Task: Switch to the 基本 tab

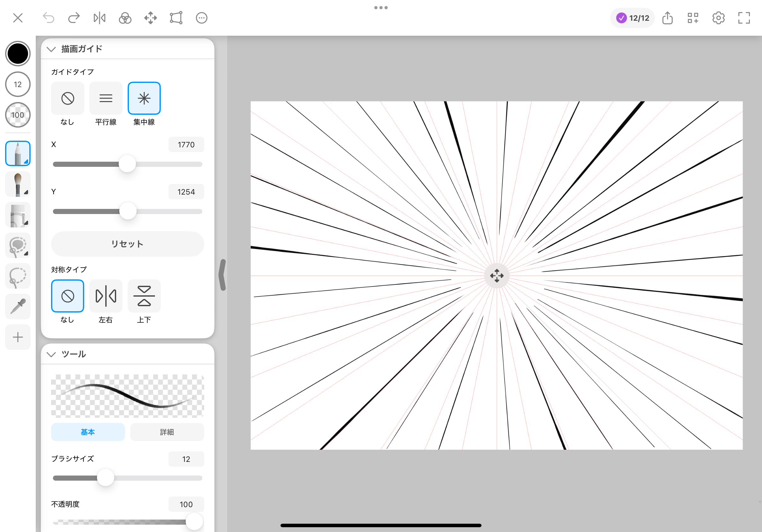Action: (x=88, y=432)
